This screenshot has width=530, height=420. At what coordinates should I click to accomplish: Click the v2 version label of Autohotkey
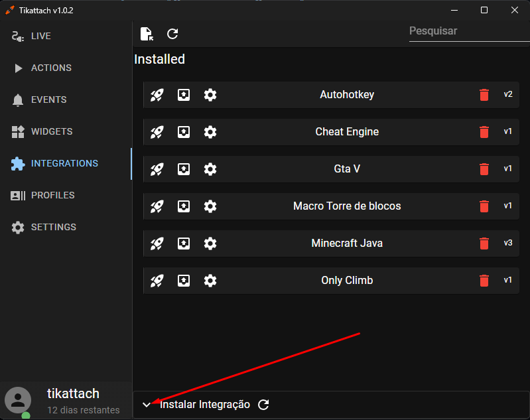[508, 94]
